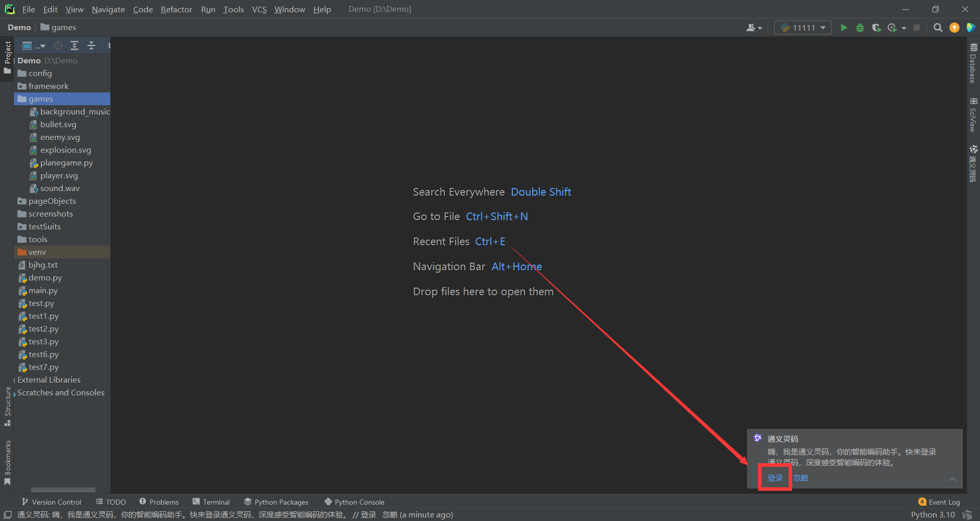
Task: Open Search Everywhere magnifier icon
Action: pyautogui.click(x=938, y=28)
